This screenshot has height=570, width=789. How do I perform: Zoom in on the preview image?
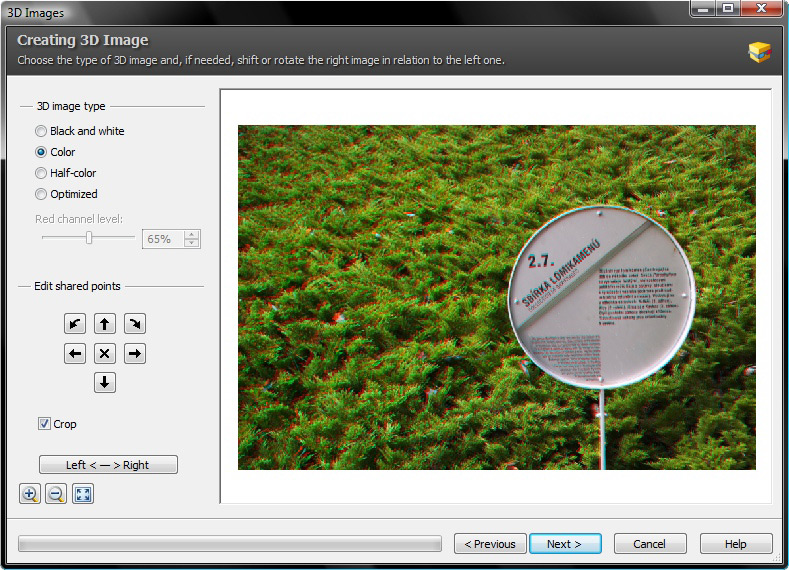pyautogui.click(x=30, y=493)
